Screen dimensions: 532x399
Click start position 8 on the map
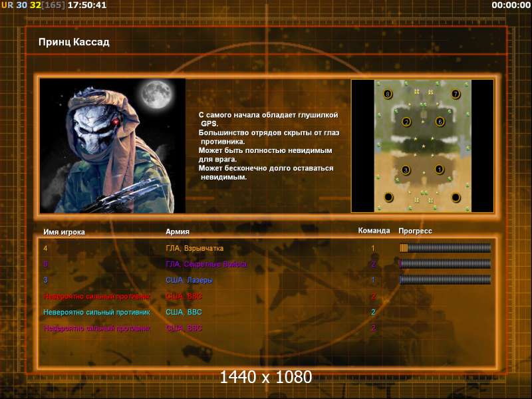[388, 94]
